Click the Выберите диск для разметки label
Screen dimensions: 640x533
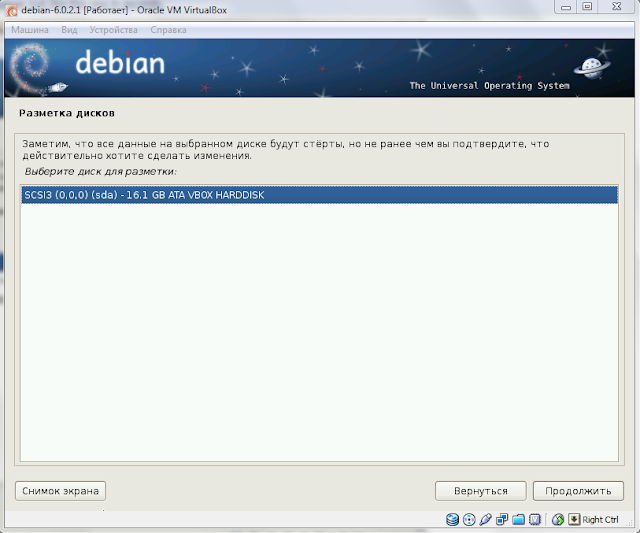101,171
